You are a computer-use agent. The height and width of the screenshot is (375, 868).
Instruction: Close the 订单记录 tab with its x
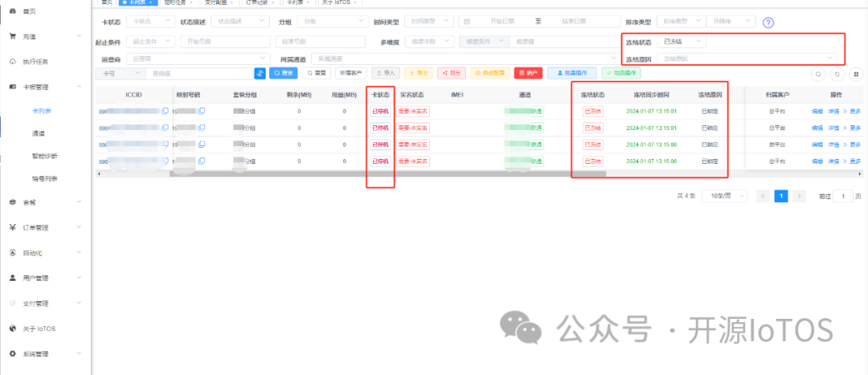272,2
